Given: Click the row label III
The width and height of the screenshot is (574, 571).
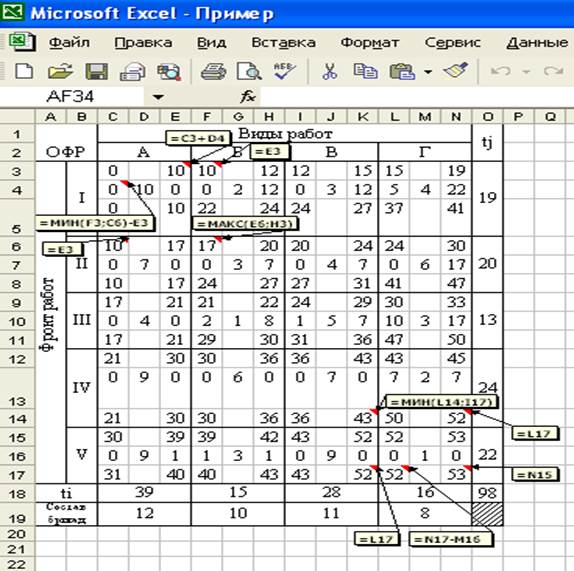Looking at the screenshot, I should point(81,320).
